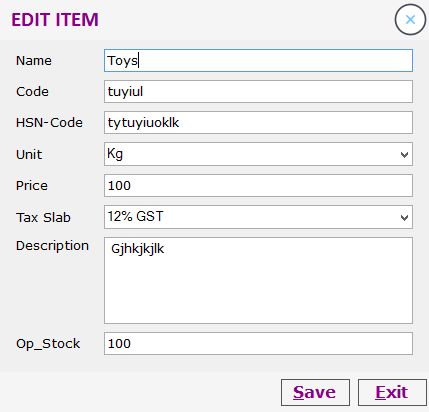Expand the Tax Slab dropdown arrow
The image size is (429, 412).
click(x=404, y=218)
